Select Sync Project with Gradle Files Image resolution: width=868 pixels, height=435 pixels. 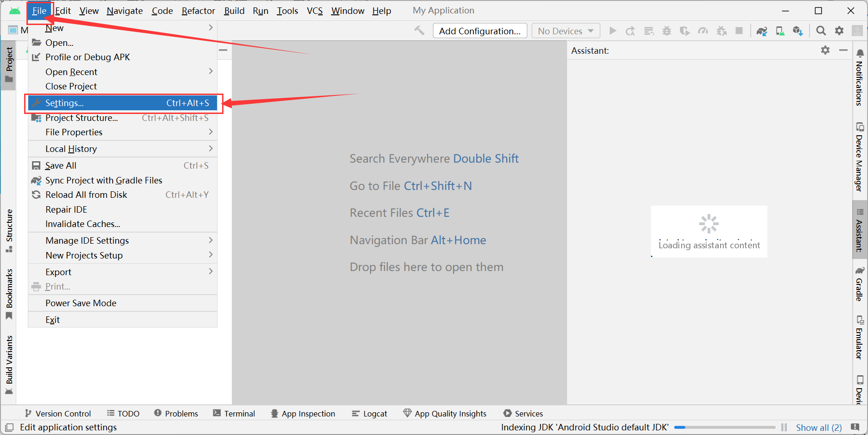click(122, 180)
